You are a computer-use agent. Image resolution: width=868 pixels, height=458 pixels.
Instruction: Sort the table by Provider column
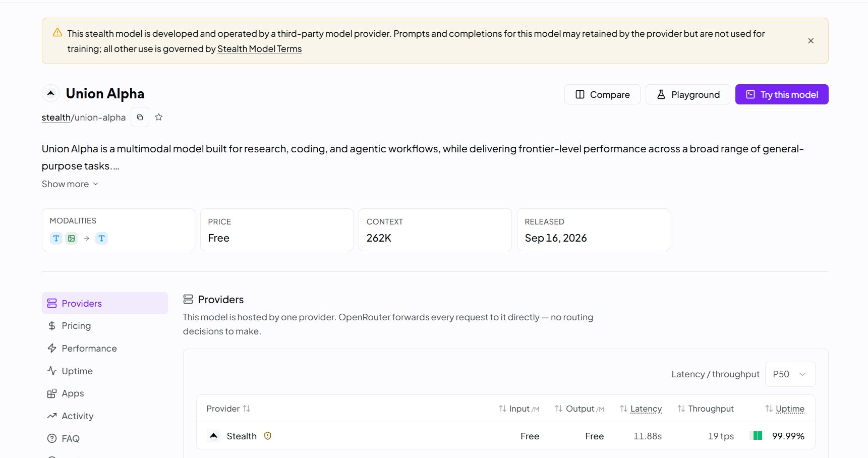click(x=228, y=409)
